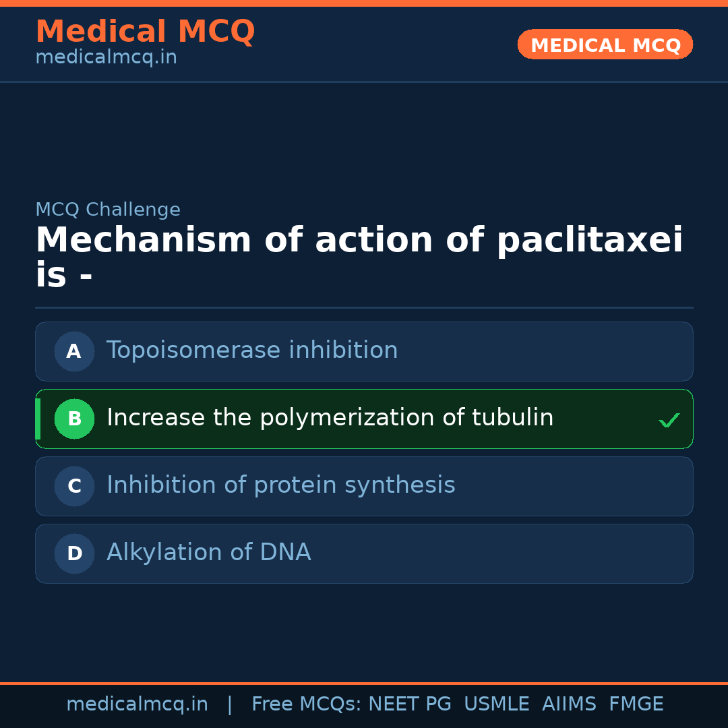The image size is (728, 728).
Task: Open the Medical MCQ header title
Action: tap(145, 32)
